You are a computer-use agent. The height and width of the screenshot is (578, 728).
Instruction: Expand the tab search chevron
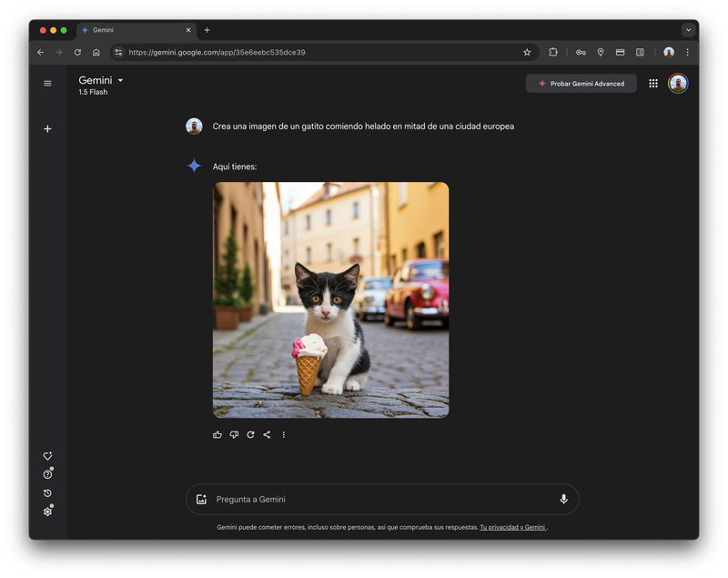click(x=687, y=30)
